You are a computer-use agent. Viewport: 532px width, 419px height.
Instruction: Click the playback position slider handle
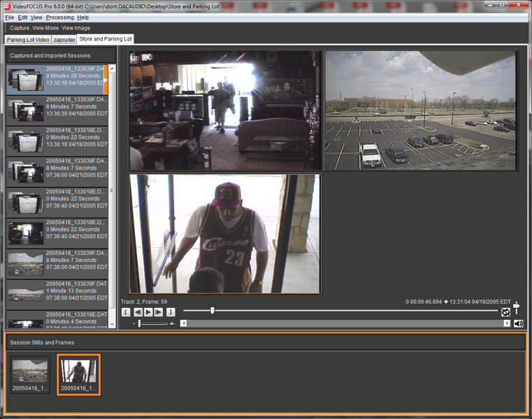(213, 311)
